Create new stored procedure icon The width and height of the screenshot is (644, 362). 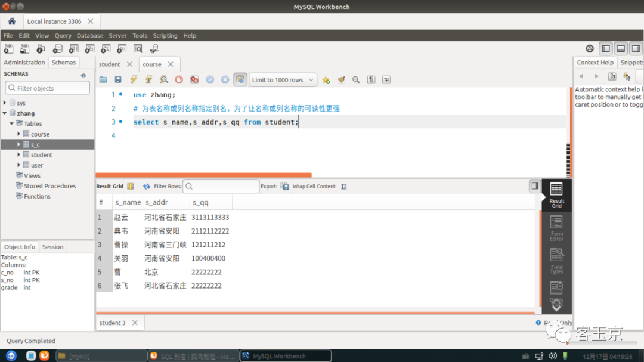(106, 49)
